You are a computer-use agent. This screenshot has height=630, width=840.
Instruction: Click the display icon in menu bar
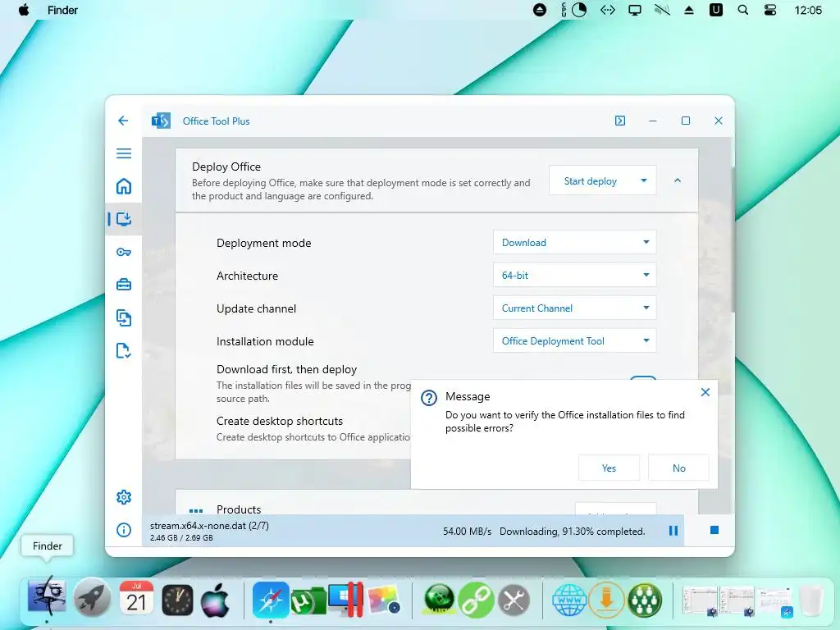tap(635, 10)
